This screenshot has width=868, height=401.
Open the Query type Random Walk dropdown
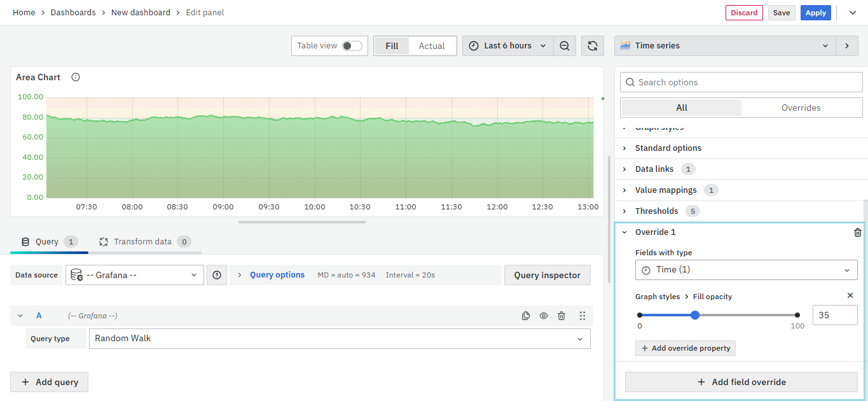point(339,339)
